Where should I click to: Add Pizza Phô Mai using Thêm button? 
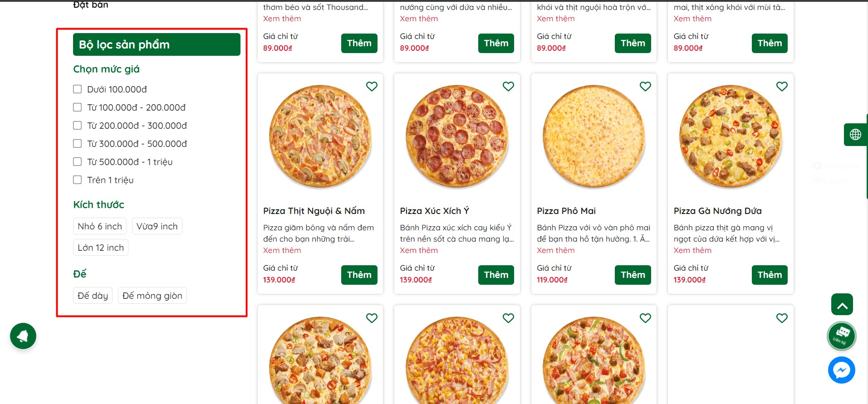click(x=633, y=275)
